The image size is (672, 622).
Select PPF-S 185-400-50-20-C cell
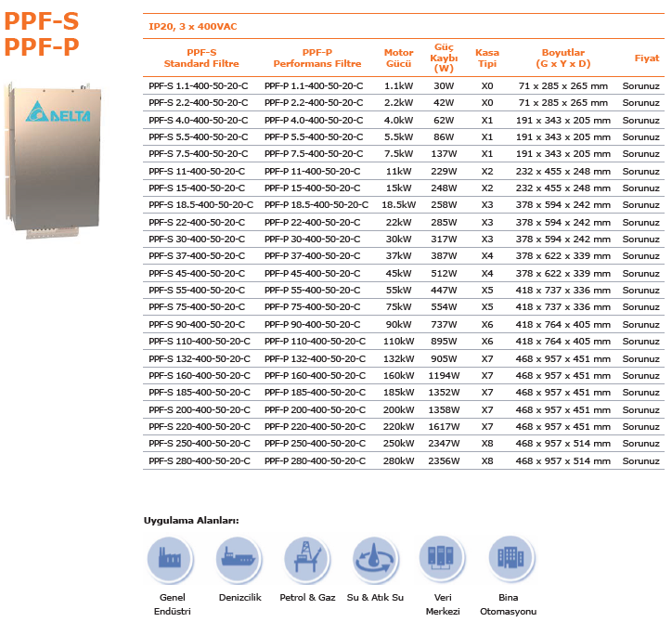tap(200, 392)
